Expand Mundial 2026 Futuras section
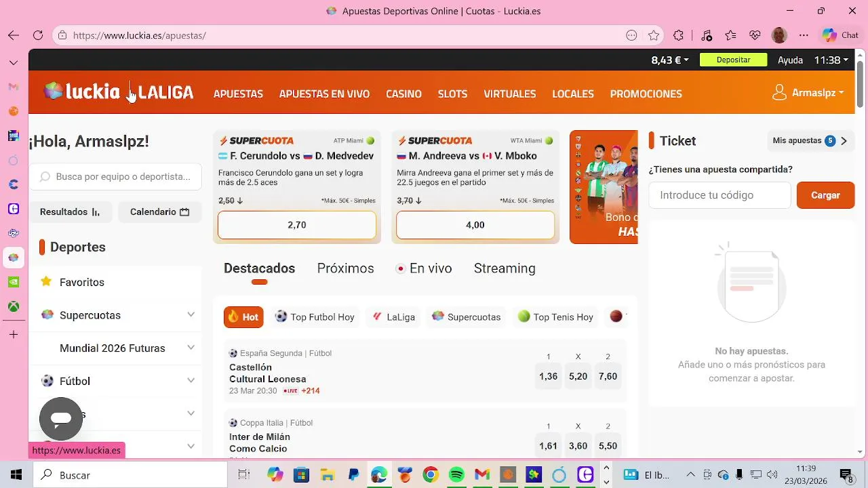The image size is (868, 488). click(191, 348)
